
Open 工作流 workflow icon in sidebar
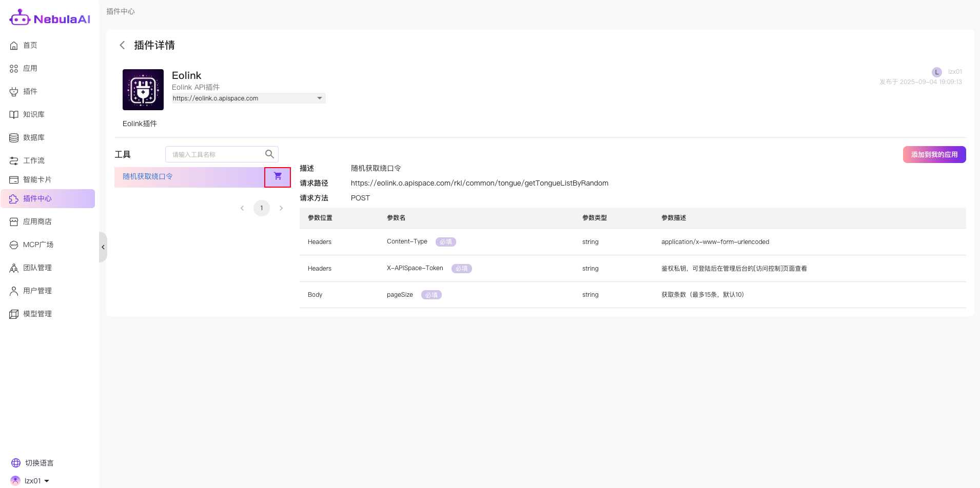click(14, 161)
